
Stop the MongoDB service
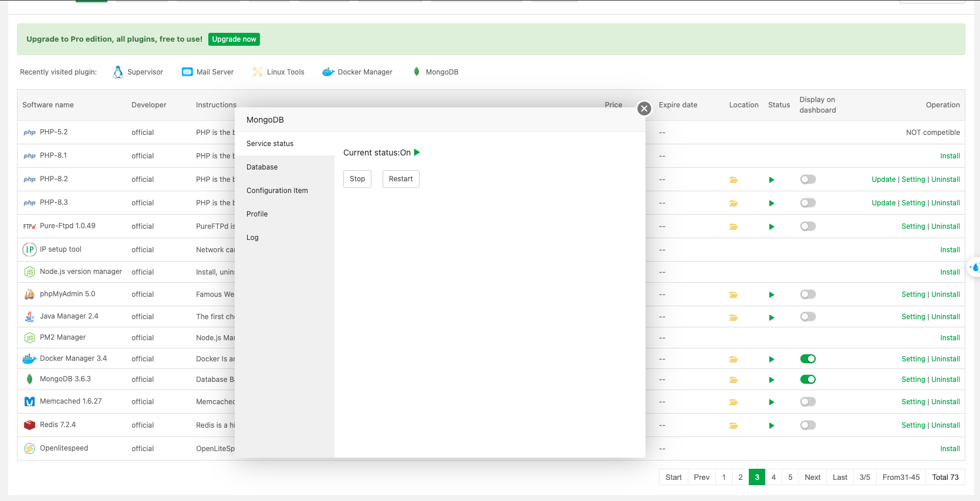[x=357, y=179]
